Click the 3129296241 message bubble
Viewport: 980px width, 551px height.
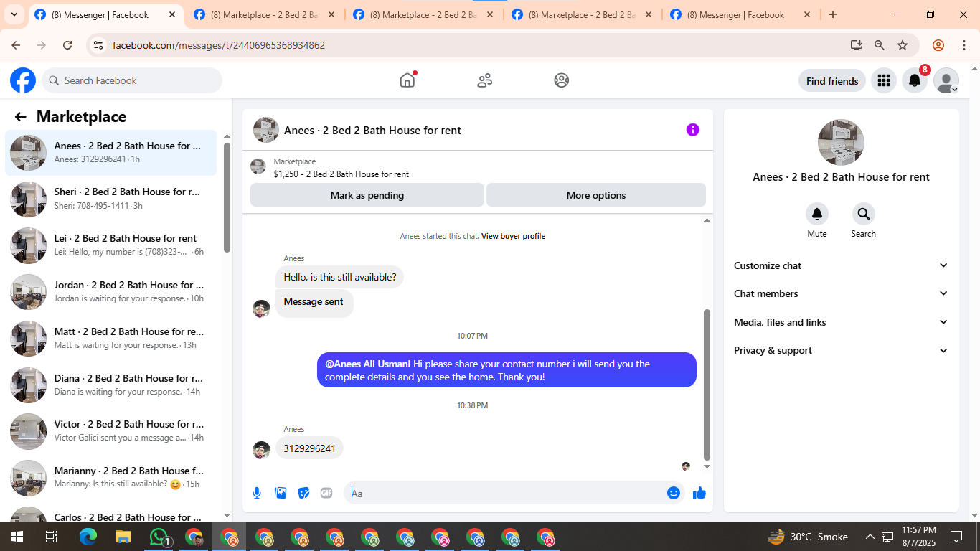click(309, 448)
